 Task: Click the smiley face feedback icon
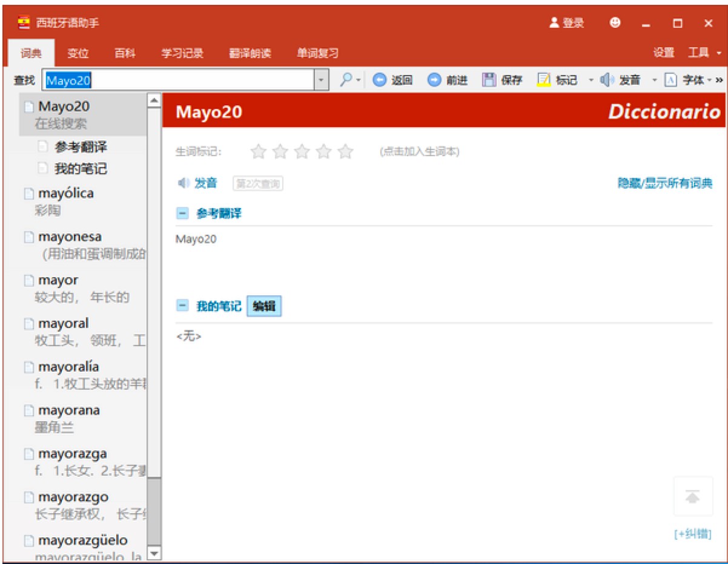click(615, 23)
